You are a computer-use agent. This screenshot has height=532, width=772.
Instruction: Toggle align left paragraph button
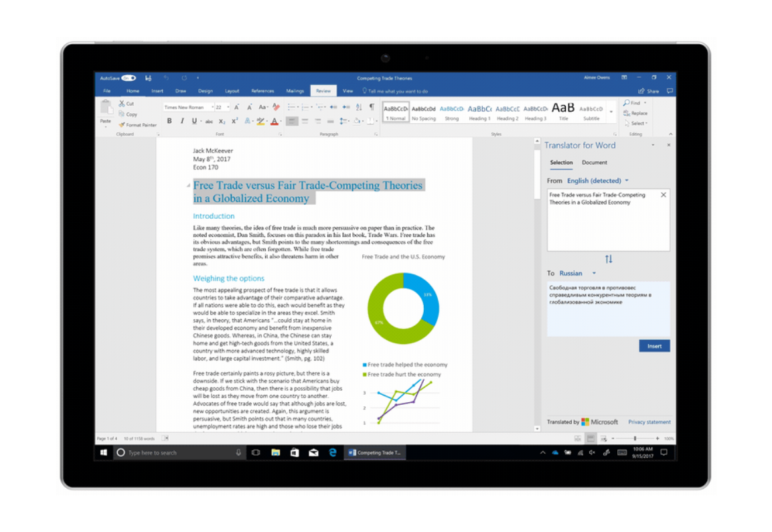[x=291, y=121]
